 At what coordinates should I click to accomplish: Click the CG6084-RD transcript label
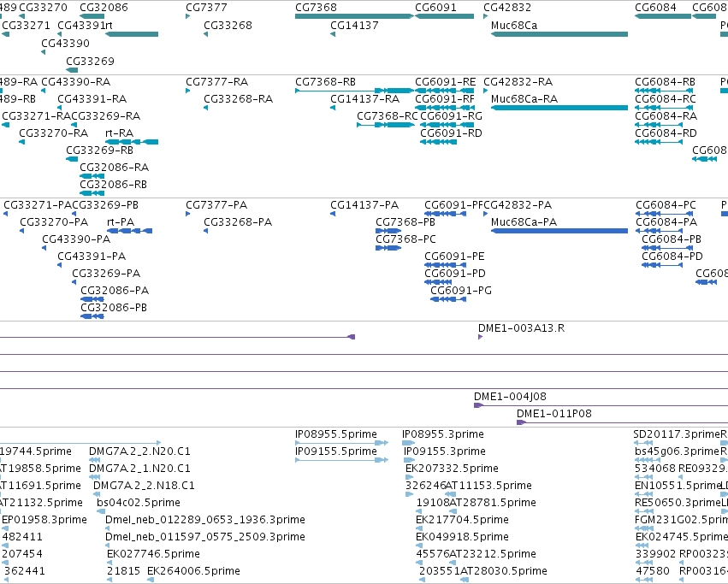666,133
